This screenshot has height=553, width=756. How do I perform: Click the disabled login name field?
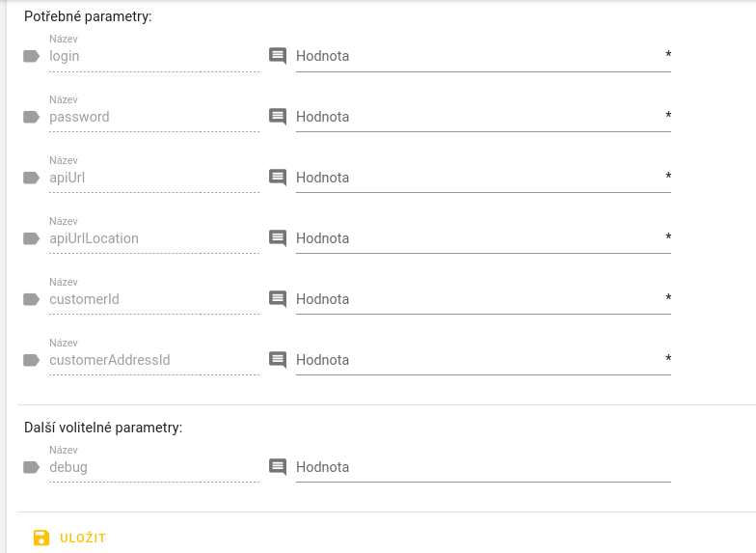coord(154,56)
